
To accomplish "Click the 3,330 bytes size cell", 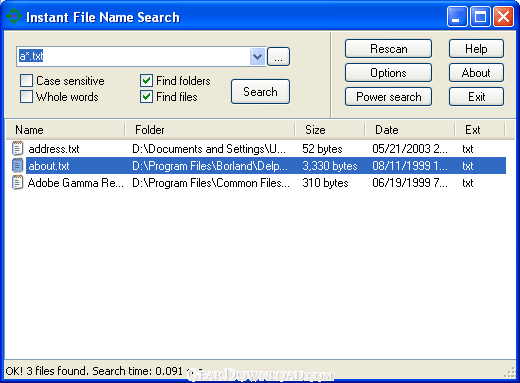I will tap(330, 166).
